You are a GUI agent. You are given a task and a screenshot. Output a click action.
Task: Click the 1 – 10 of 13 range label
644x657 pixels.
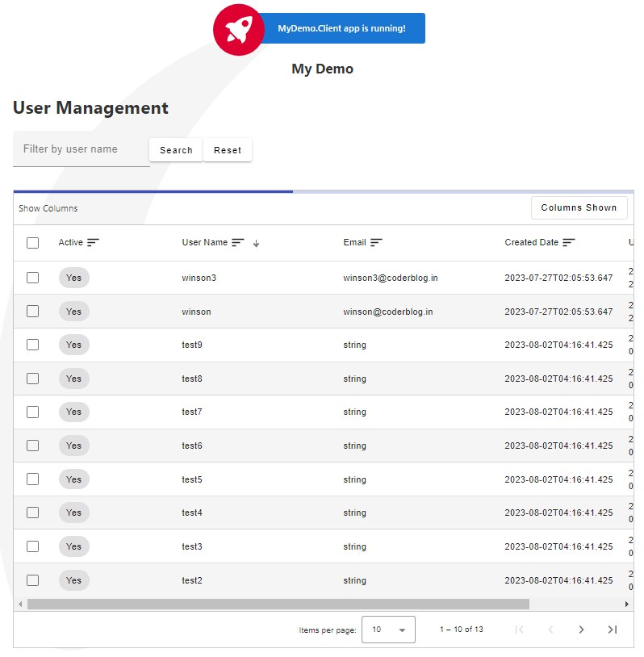(462, 630)
